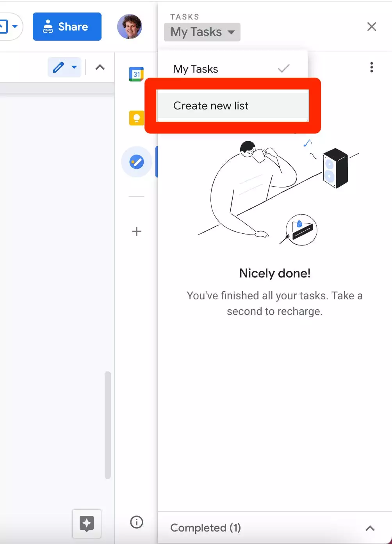Hide the menus with the up chevron
392x544 pixels.
coord(100,67)
